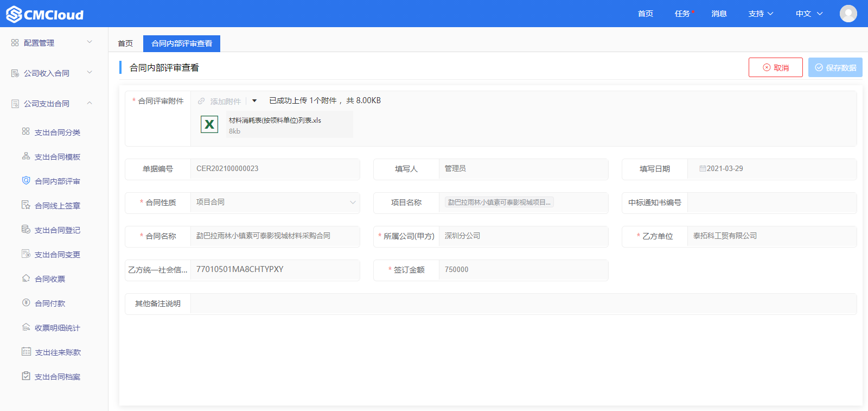The width and height of the screenshot is (868, 411).
Task: Click the 填写日期 field 2021-03-29
Action: point(772,169)
